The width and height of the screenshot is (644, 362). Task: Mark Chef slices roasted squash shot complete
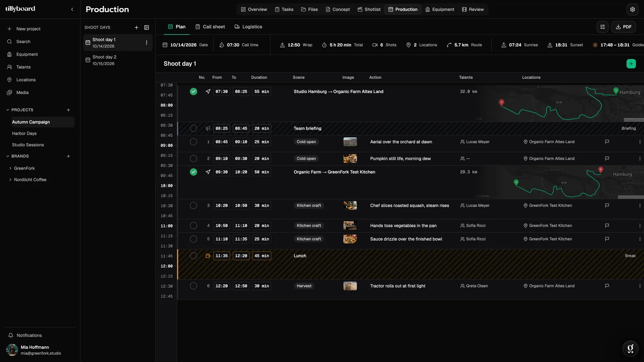click(x=194, y=206)
